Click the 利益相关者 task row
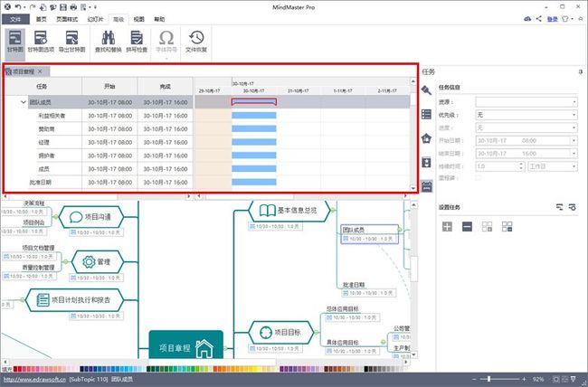The height and width of the screenshot is (387, 588). (99, 116)
